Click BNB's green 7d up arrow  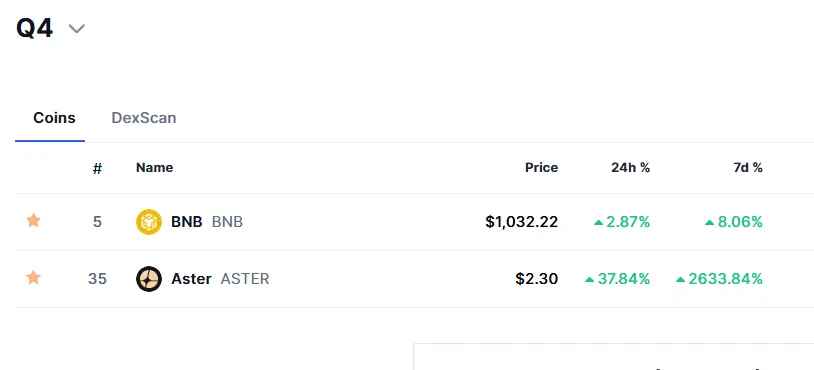[x=710, y=223]
